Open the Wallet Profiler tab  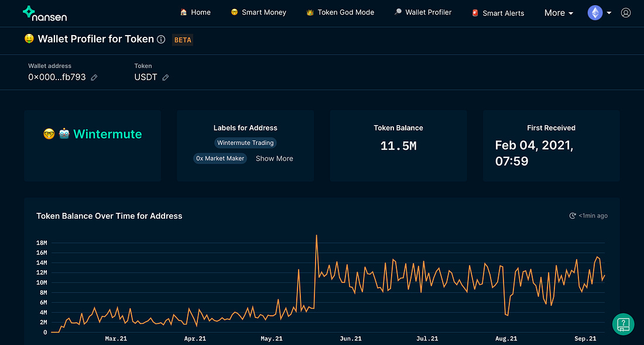(x=422, y=12)
